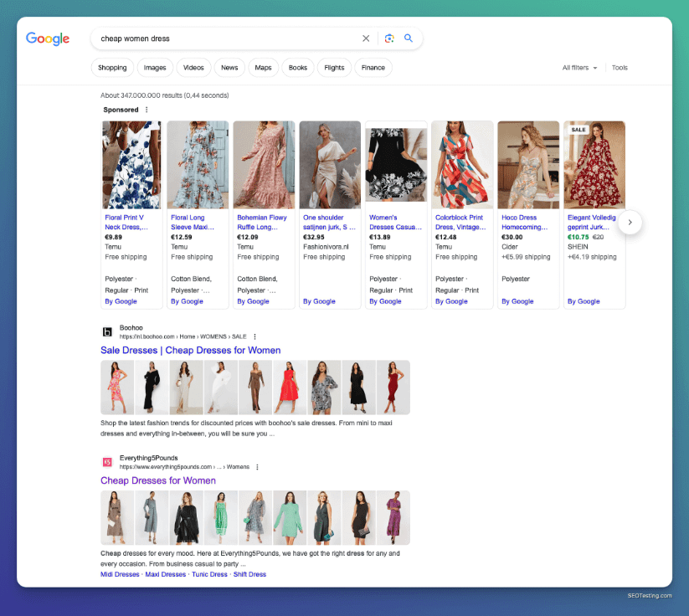This screenshot has width=689, height=616.
Task: Switch to the Videos tab
Action: coord(193,68)
